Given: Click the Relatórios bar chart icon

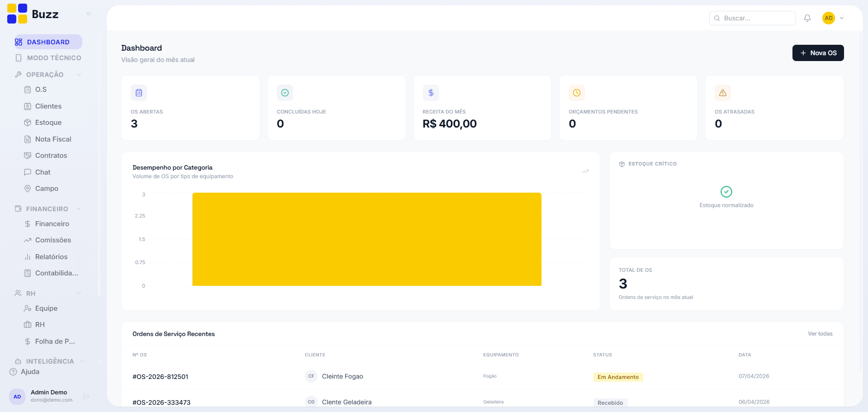Looking at the screenshot, I should 28,257.
